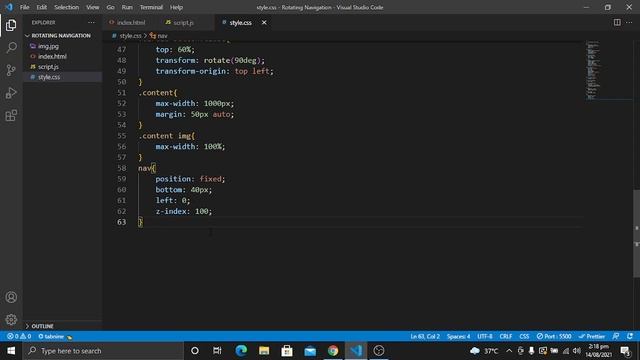This screenshot has width=640, height=360.
Task: Open the File menu
Action: (x=24, y=7)
